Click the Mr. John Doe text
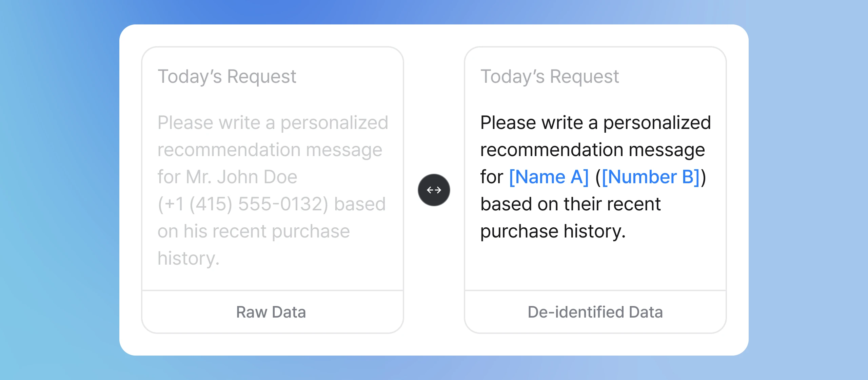The width and height of the screenshot is (868, 380). [x=241, y=177]
